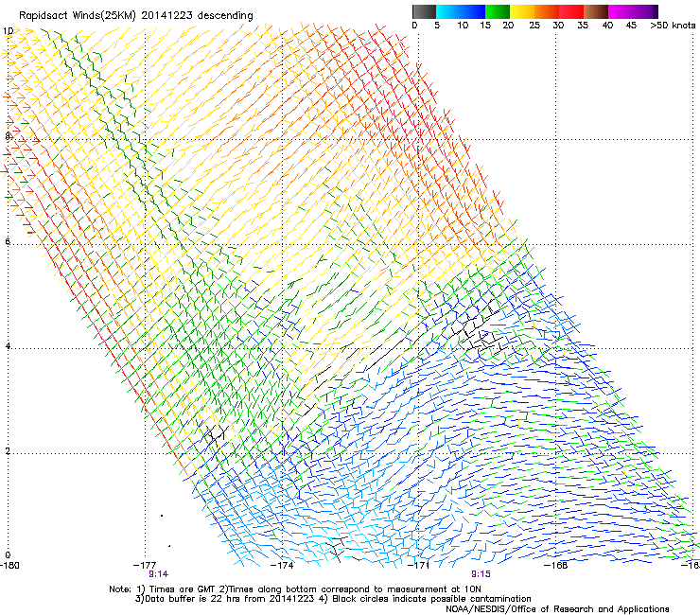Pick the red 30-35 knots legend swatch
The height and width of the screenshot is (615, 700).
(571, 11)
